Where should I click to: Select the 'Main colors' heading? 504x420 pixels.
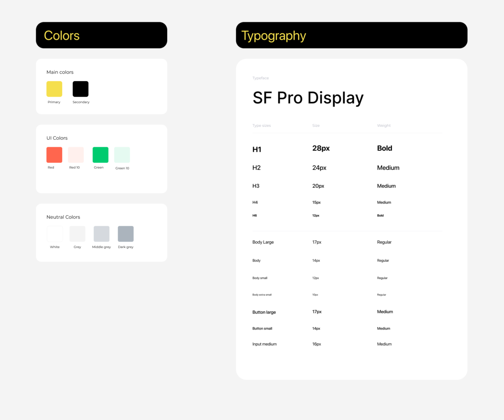pyautogui.click(x=60, y=72)
